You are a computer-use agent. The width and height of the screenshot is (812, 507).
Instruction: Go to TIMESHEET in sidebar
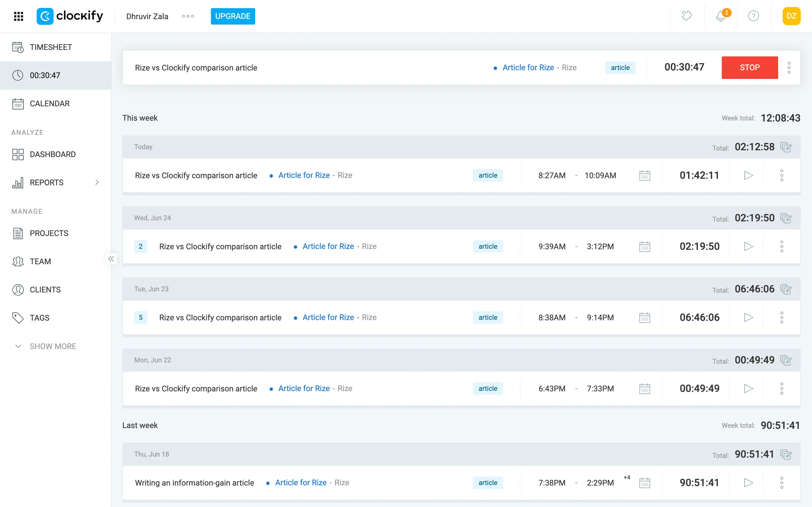click(x=56, y=47)
